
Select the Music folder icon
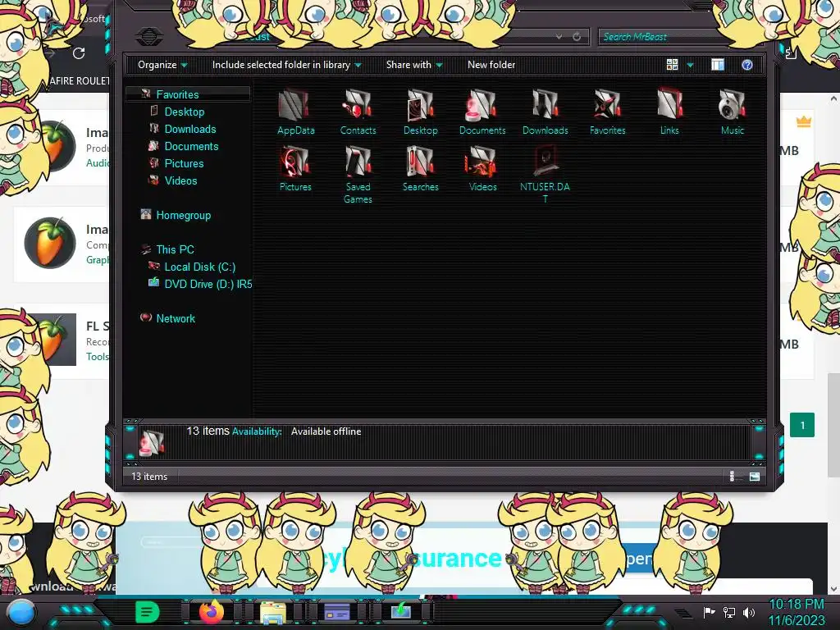pyautogui.click(x=733, y=105)
